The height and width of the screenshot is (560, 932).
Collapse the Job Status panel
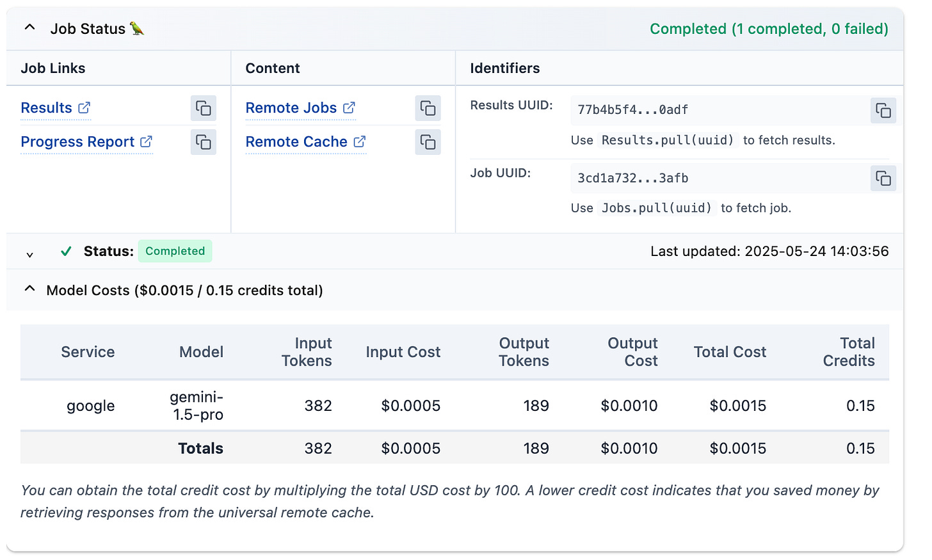pyautogui.click(x=29, y=28)
